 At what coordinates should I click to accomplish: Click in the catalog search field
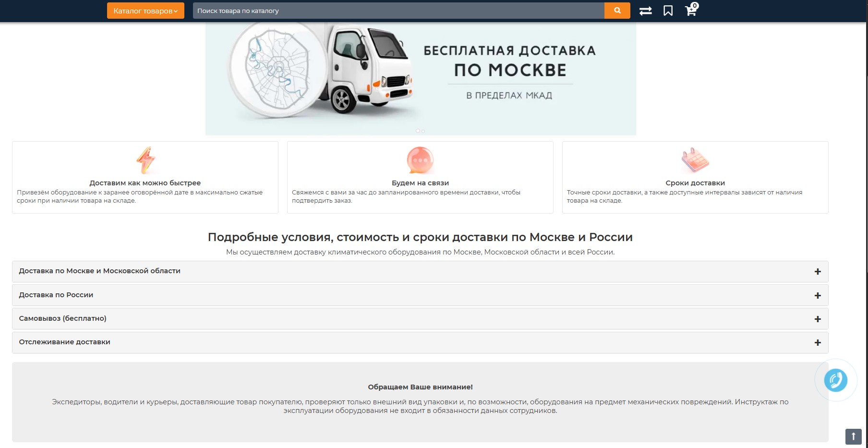pos(398,11)
